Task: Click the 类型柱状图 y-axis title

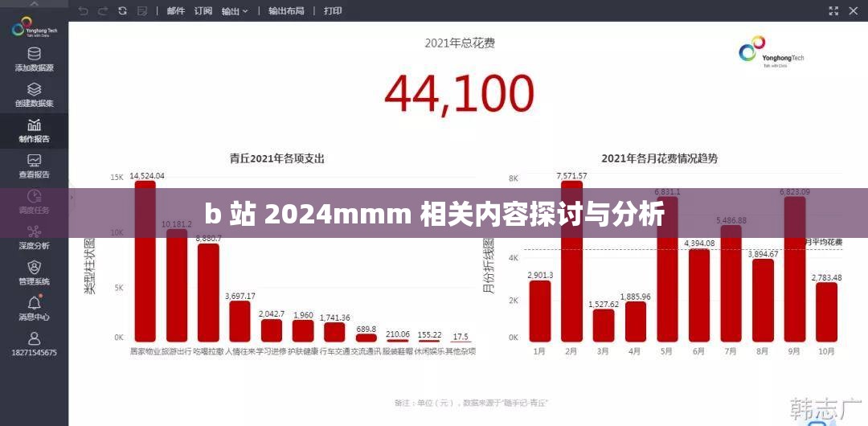Action: click(x=89, y=267)
